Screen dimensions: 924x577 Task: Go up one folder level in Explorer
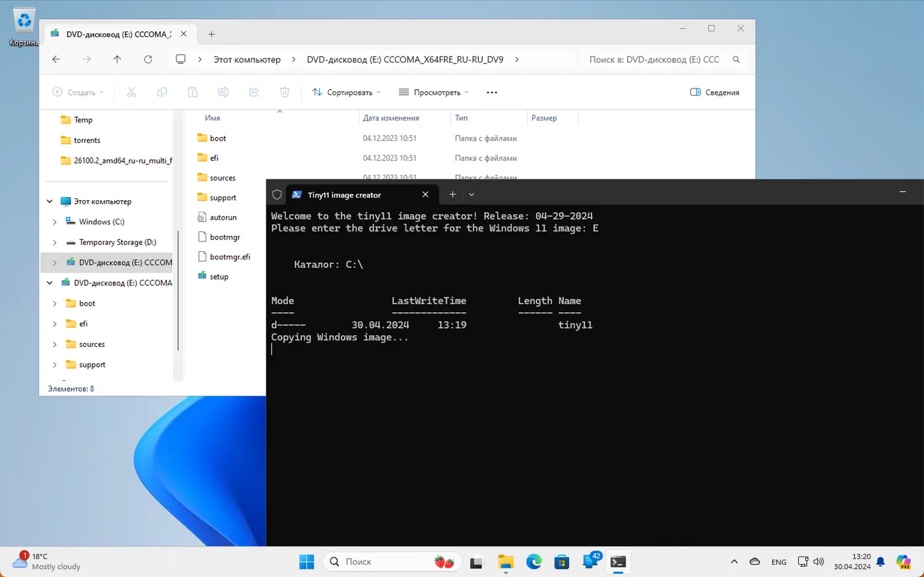[x=117, y=59]
